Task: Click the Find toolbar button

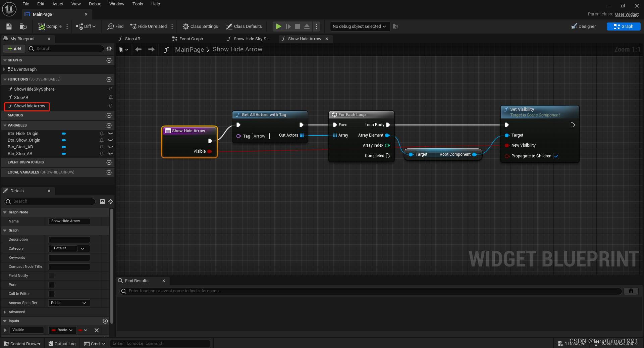Action: click(x=115, y=27)
